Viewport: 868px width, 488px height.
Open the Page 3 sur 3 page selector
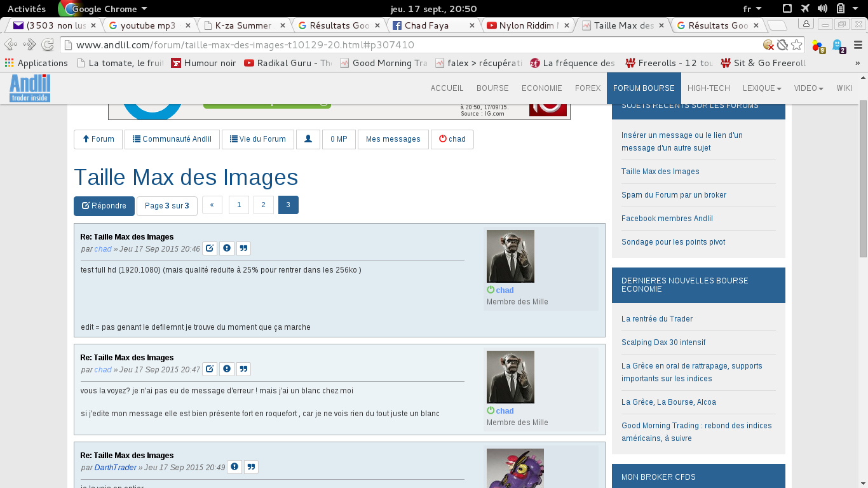pyautogui.click(x=167, y=206)
